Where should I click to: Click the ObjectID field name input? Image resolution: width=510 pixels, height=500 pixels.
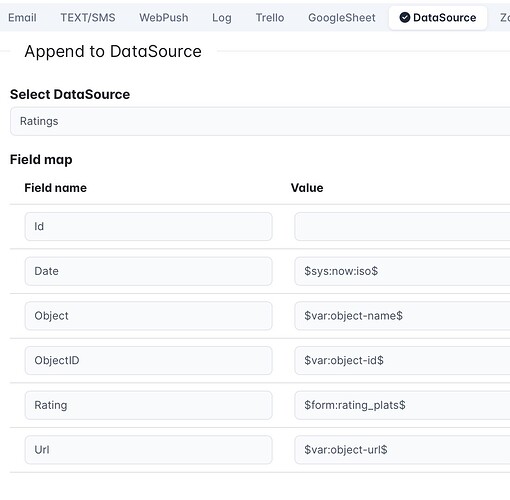tap(148, 360)
